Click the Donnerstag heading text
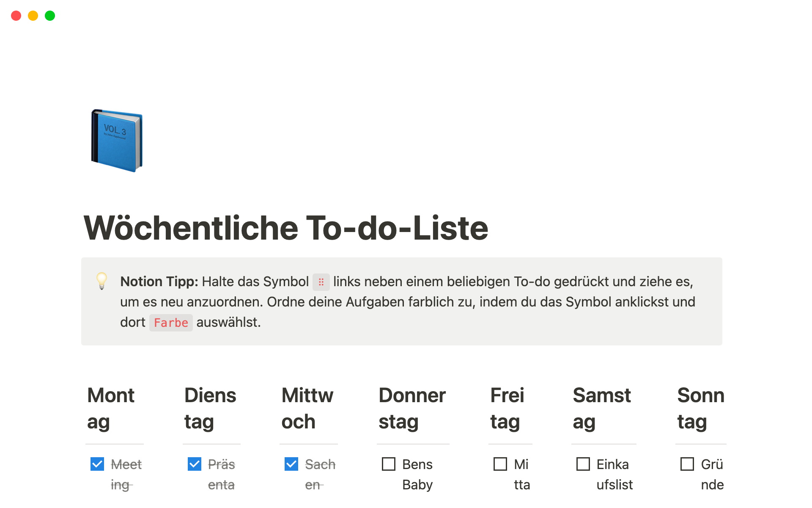Screen dimensions: 812x508 coord(412,408)
